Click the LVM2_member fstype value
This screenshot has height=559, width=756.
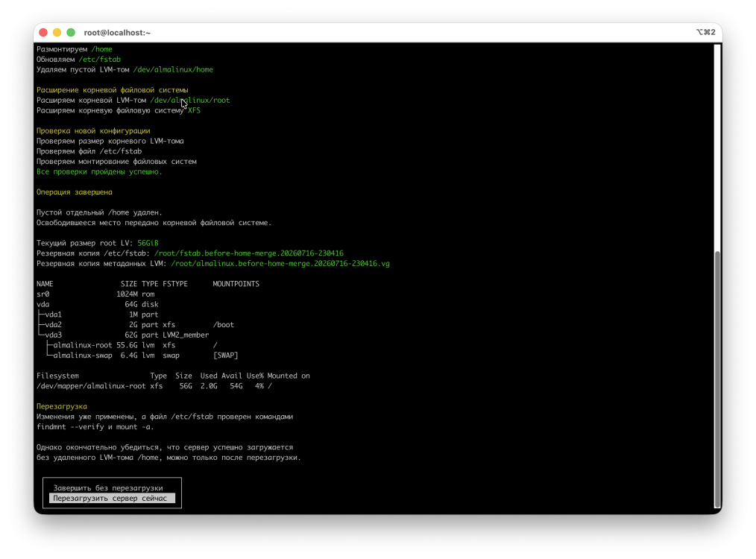tap(186, 335)
